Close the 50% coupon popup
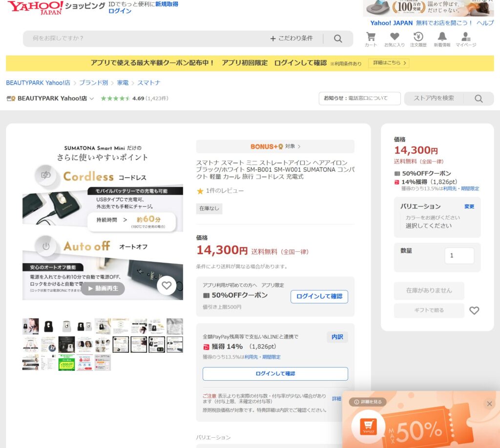The image size is (500, 448). [489, 404]
